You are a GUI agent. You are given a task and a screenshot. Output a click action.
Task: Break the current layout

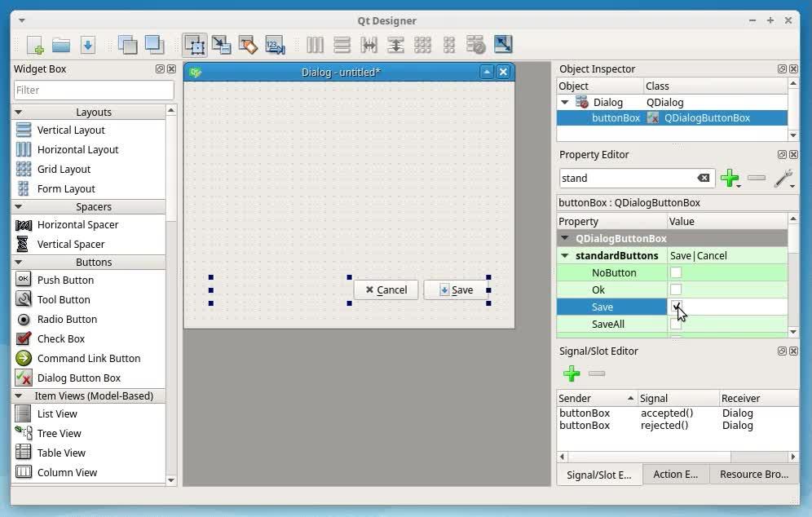[x=475, y=45]
